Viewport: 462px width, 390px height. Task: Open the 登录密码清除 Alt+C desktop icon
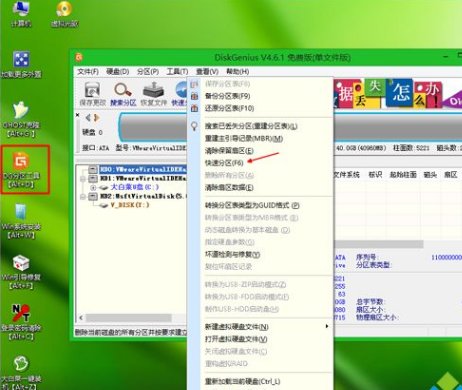click(21, 322)
